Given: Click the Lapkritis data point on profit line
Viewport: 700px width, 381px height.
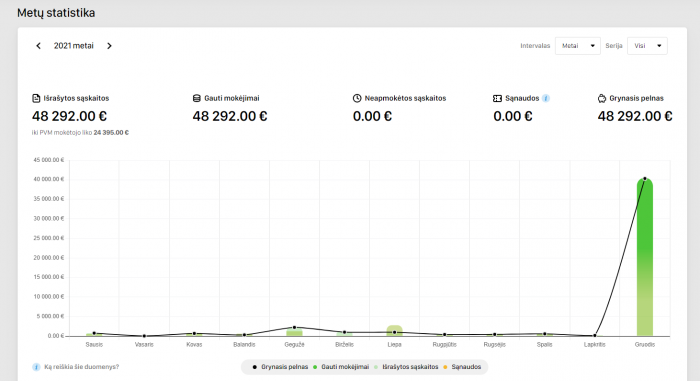Looking at the screenshot, I should [x=595, y=335].
